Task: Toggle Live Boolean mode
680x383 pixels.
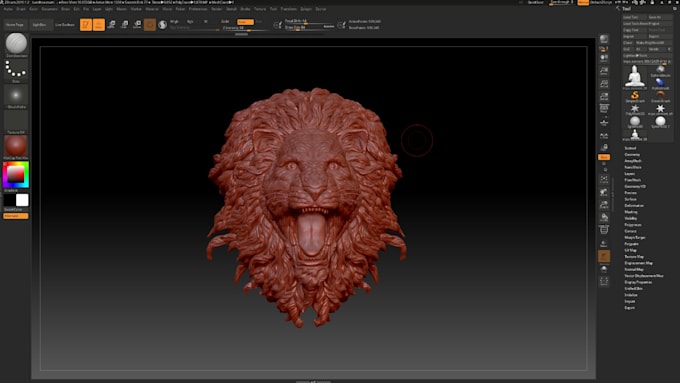Action: click(x=65, y=25)
